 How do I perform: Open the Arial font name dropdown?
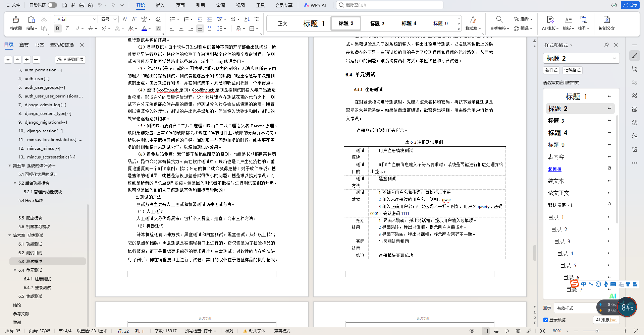coord(94,19)
